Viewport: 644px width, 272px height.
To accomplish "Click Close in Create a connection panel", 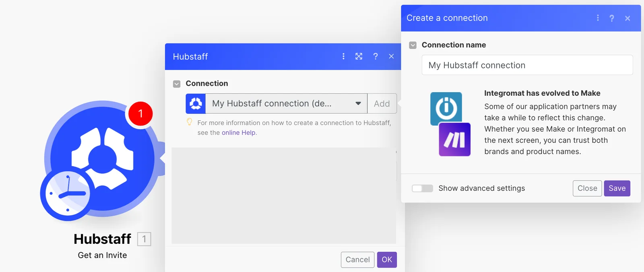I will tap(587, 188).
